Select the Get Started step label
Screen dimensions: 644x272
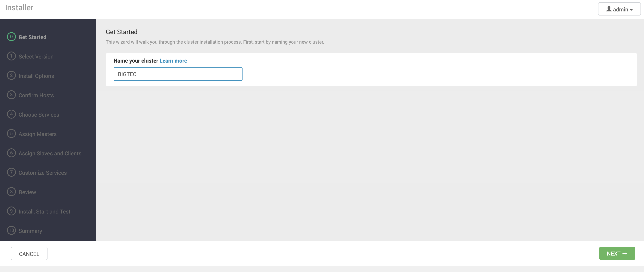[x=33, y=37]
